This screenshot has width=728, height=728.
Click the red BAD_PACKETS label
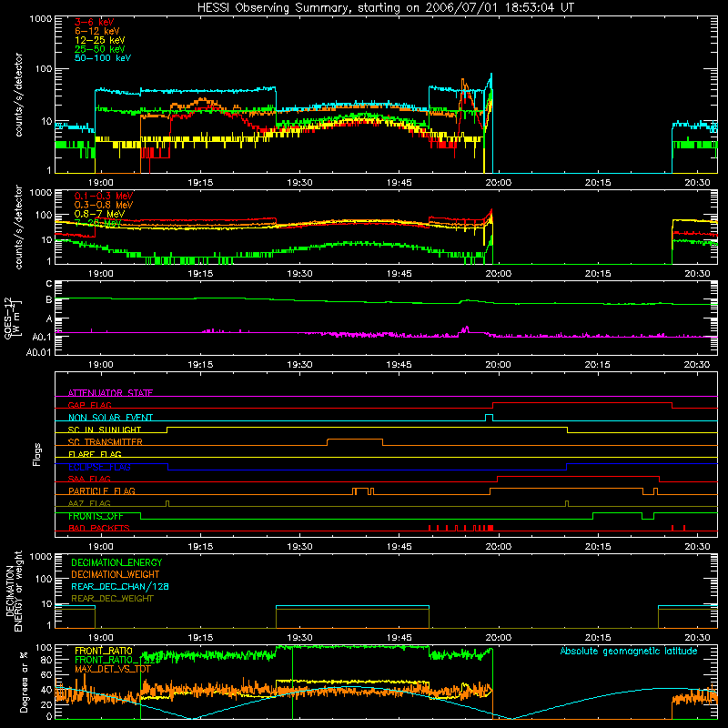(x=99, y=528)
